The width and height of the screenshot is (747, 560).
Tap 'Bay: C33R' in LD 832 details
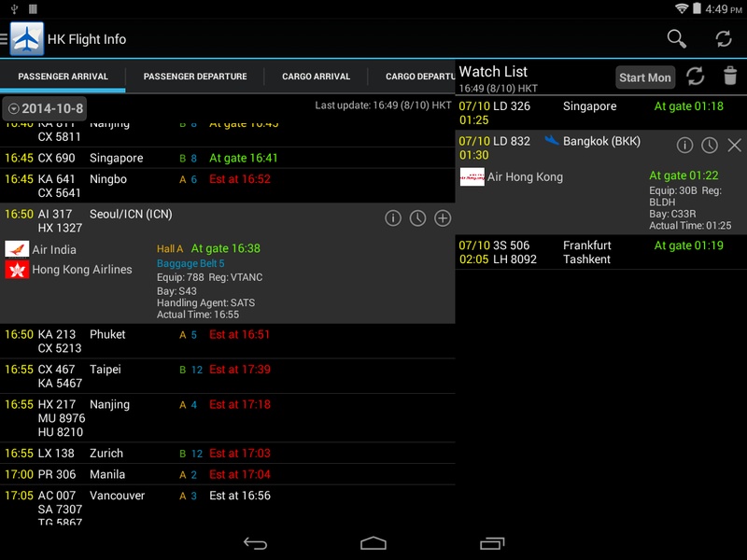pyautogui.click(x=672, y=214)
